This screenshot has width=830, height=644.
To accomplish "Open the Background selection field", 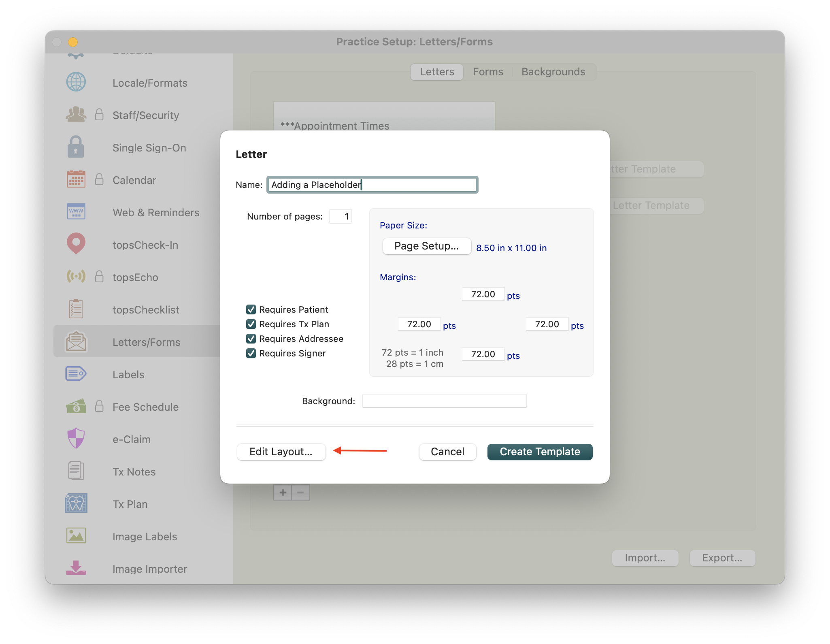I will 444,401.
